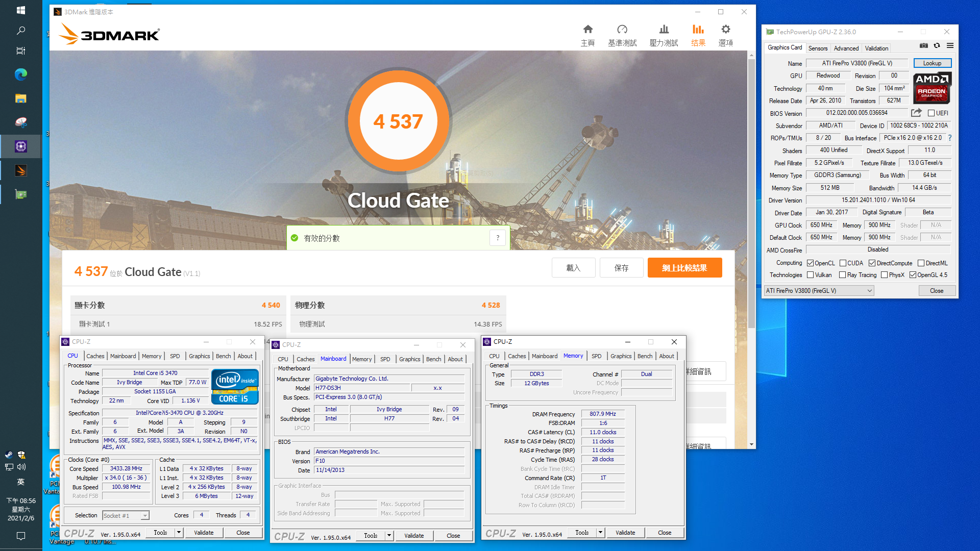This screenshot has width=980, height=551.
Task: Toggle the CUDA checkbox
Action: click(x=843, y=263)
